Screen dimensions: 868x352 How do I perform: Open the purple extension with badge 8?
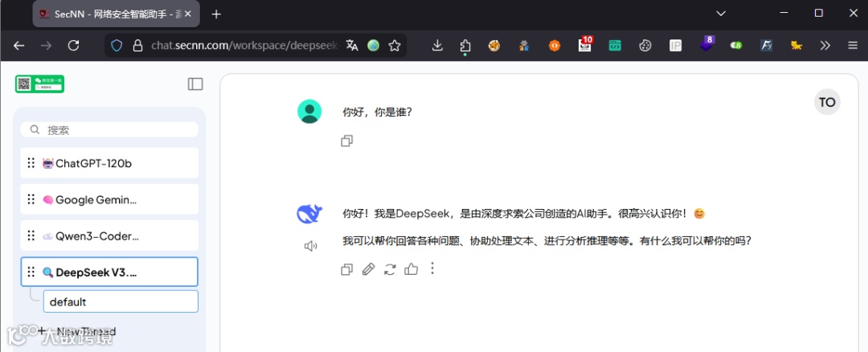[x=707, y=43]
